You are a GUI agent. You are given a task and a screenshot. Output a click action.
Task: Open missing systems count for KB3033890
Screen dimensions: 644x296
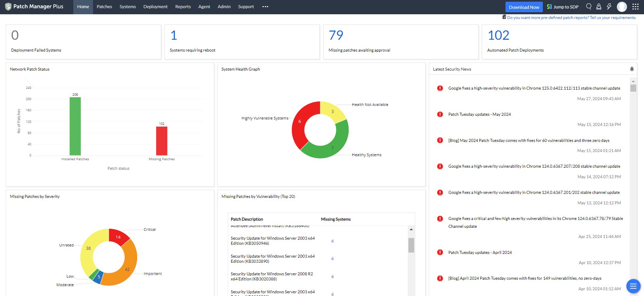pyautogui.click(x=332, y=259)
